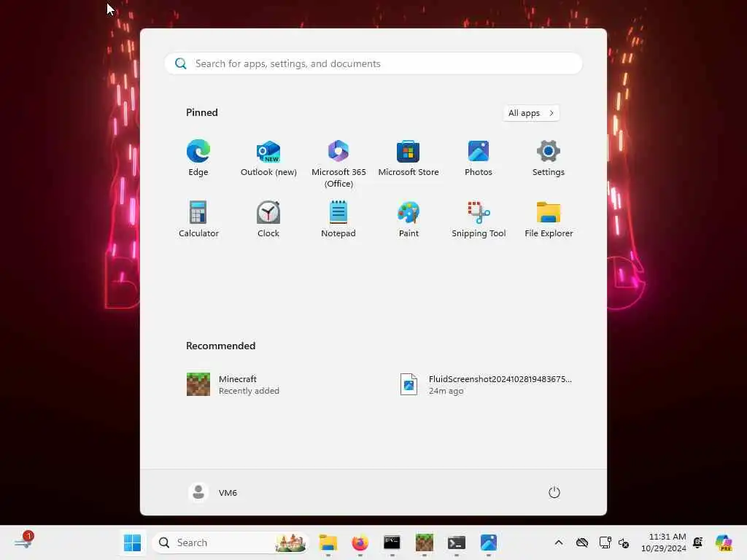Launch Copilot preview from the taskbar
The width and height of the screenshot is (747, 560).
click(723, 542)
